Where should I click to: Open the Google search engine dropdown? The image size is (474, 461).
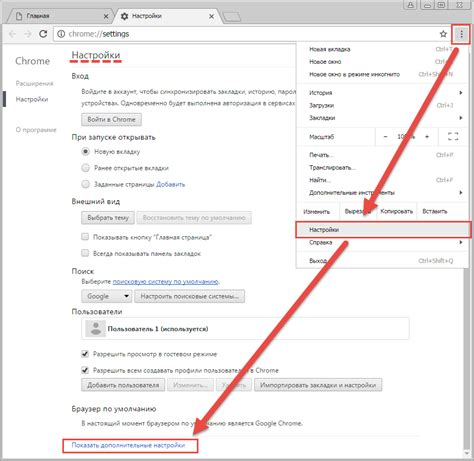[107, 296]
